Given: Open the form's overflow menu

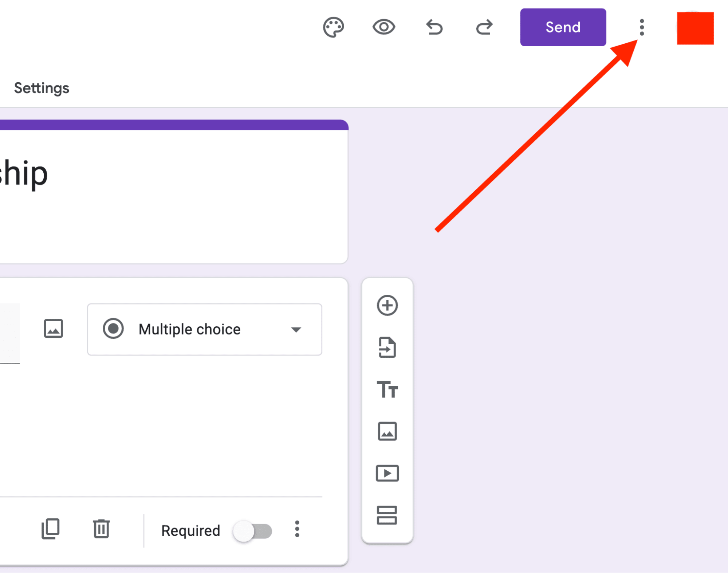Looking at the screenshot, I should 641,27.
